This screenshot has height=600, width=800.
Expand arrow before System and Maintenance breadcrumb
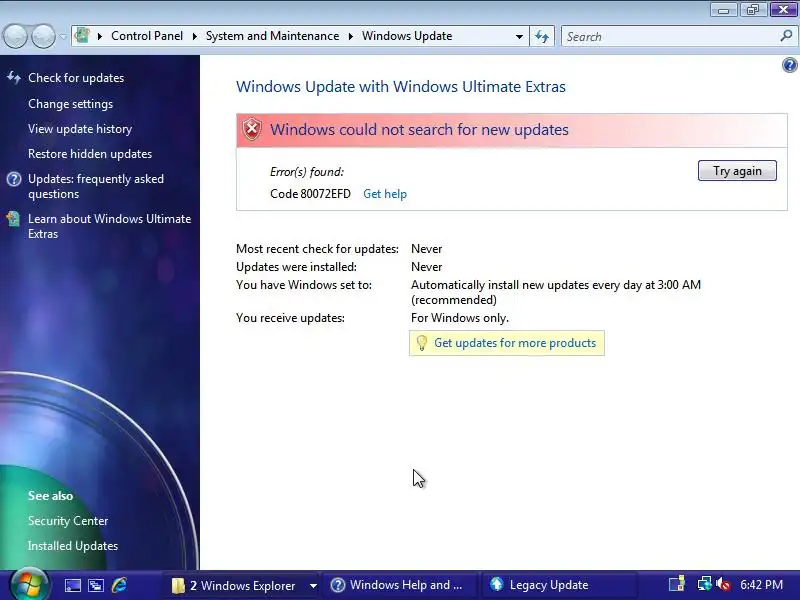pos(194,36)
